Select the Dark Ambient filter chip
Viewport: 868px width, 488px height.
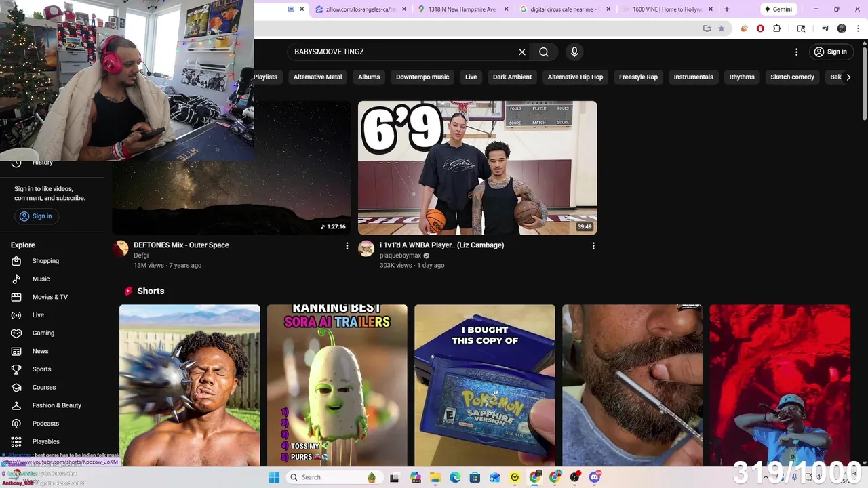click(x=512, y=77)
